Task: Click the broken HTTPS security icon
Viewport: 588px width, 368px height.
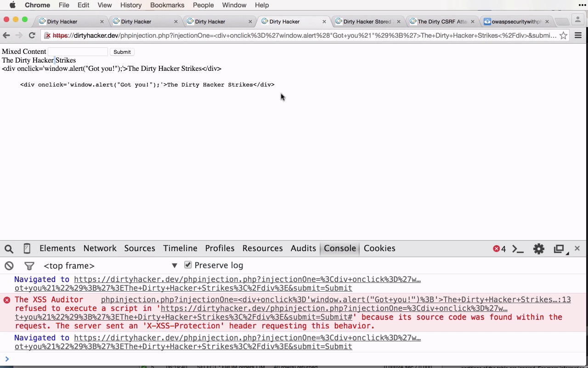Action: [47, 35]
